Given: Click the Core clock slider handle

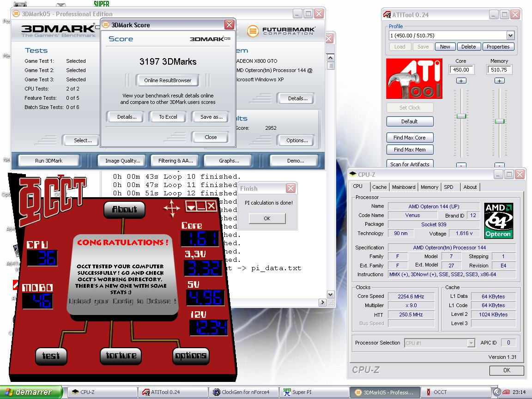Looking at the screenshot, I should click(461, 116).
